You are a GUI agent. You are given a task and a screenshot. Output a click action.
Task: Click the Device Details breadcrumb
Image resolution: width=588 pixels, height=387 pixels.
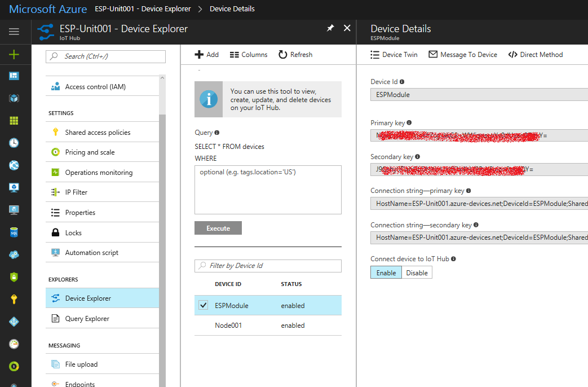pos(232,9)
